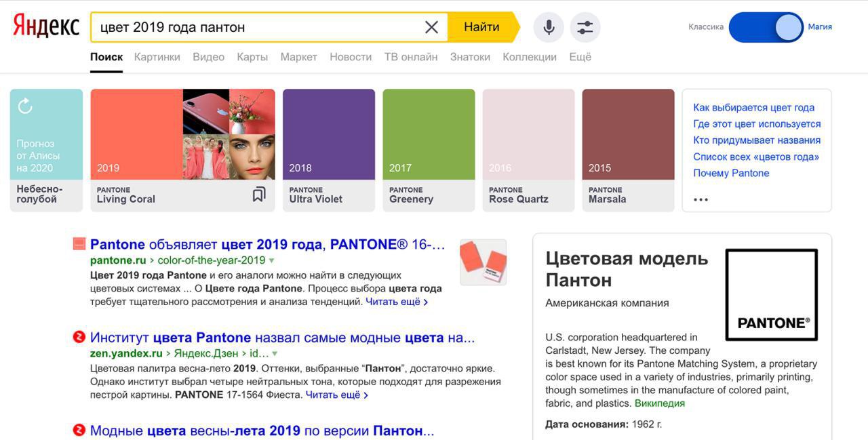This screenshot has width=868, height=440.
Task: Click the Найти search button
Action: click(482, 27)
